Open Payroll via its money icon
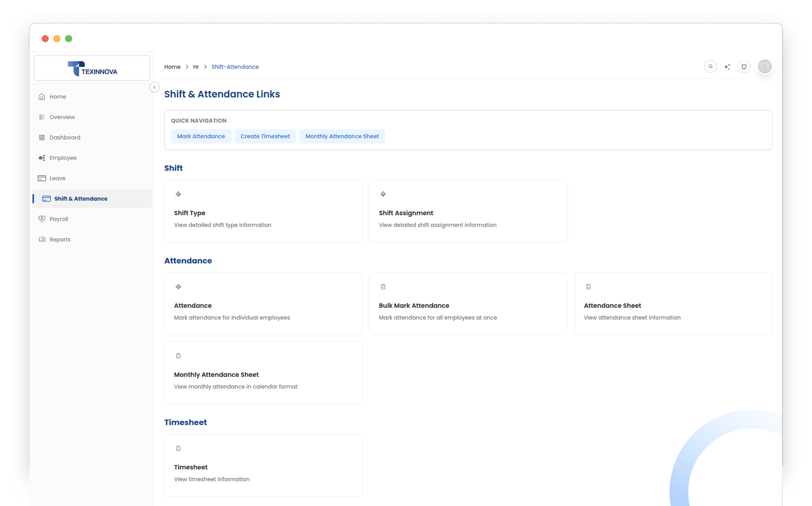Image resolution: width=812 pixels, height=506 pixels. (42, 218)
